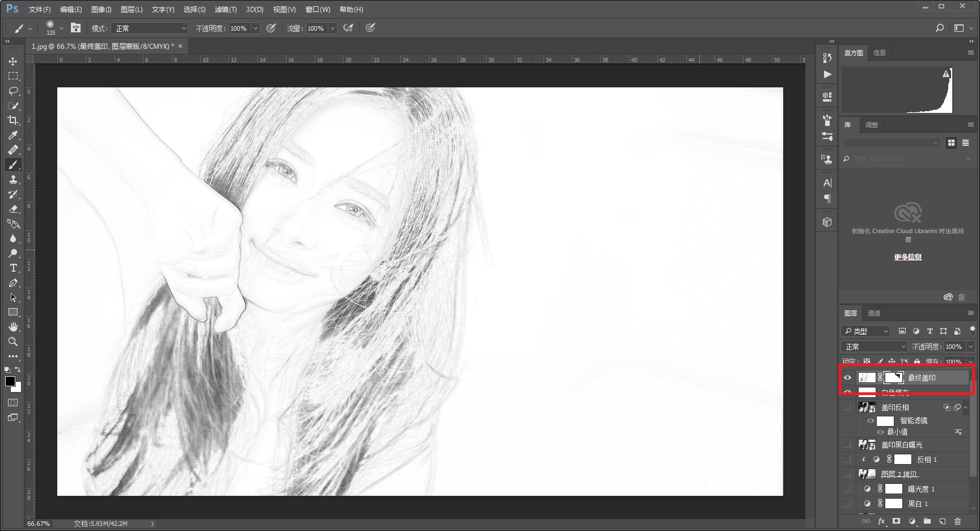Click the search icon in options bar
This screenshot has width=980, height=531.
[x=940, y=28]
